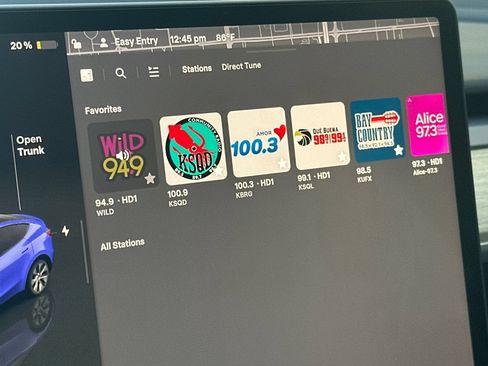Open the playlist queue icon
The width and height of the screenshot is (488, 366).
click(x=153, y=71)
